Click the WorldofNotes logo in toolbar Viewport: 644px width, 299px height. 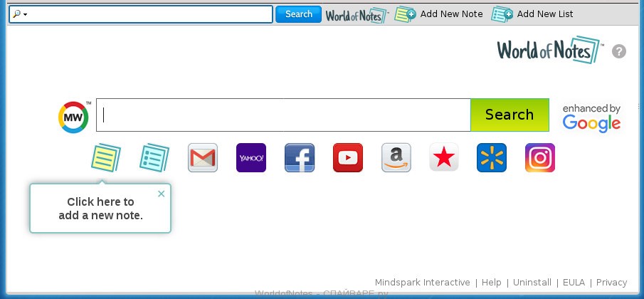(x=357, y=15)
